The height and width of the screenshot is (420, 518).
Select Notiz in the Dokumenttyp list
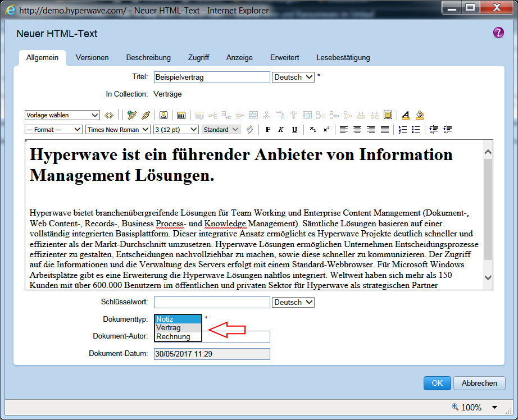coord(178,319)
